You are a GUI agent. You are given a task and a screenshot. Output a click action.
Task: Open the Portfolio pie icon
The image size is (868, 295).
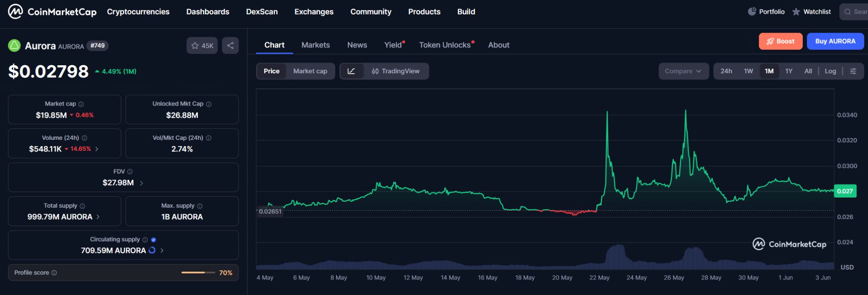click(x=752, y=11)
